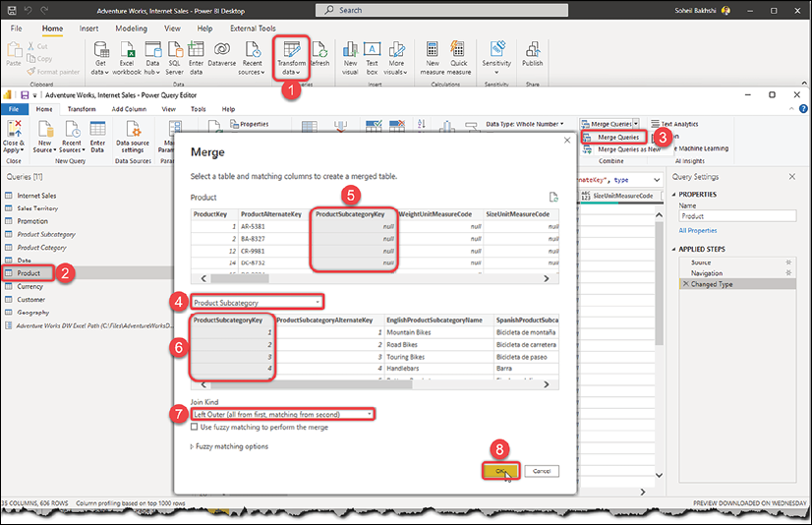Select the Geography query
The height and width of the screenshot is (525, 812).
tap(32, 313)
